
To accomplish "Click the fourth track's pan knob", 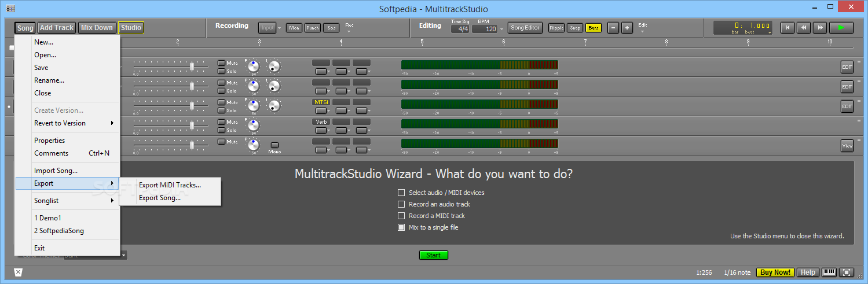I will pos(254,126).
